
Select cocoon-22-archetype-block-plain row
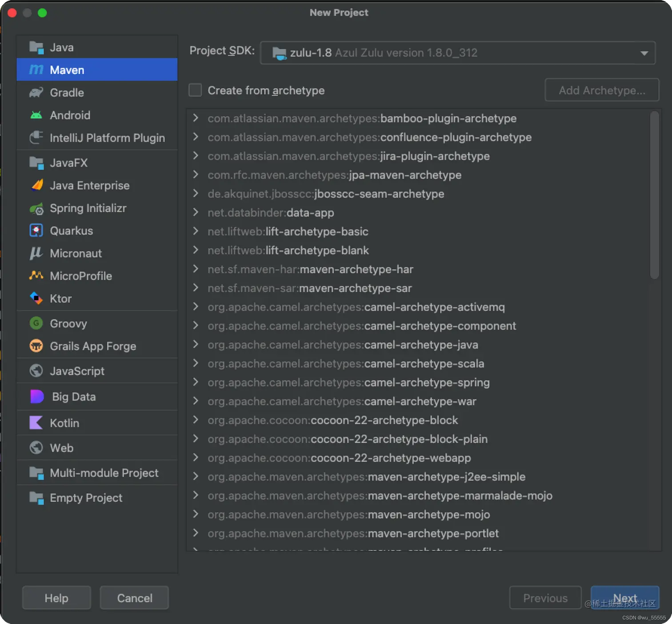pos(418,439)
